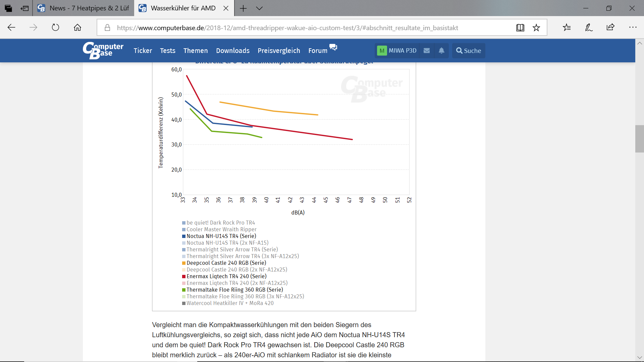Open the Downloads menu item
This screenshot has width=644, height=362.
(233, 51)
